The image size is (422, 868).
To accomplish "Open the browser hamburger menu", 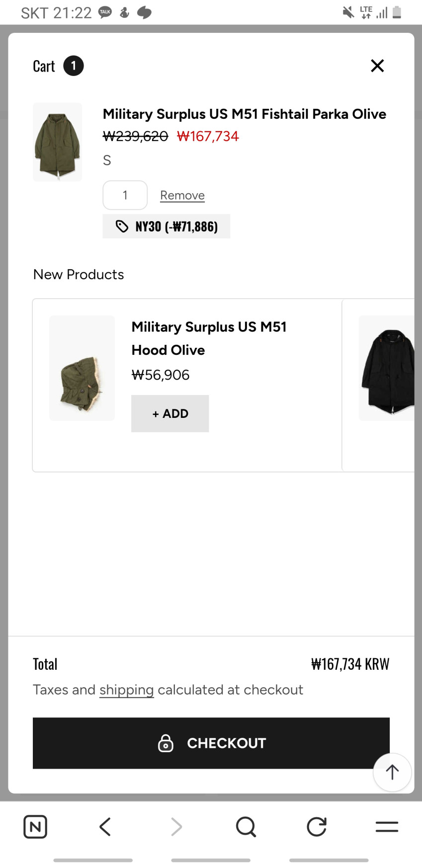I will click(387, 827).
